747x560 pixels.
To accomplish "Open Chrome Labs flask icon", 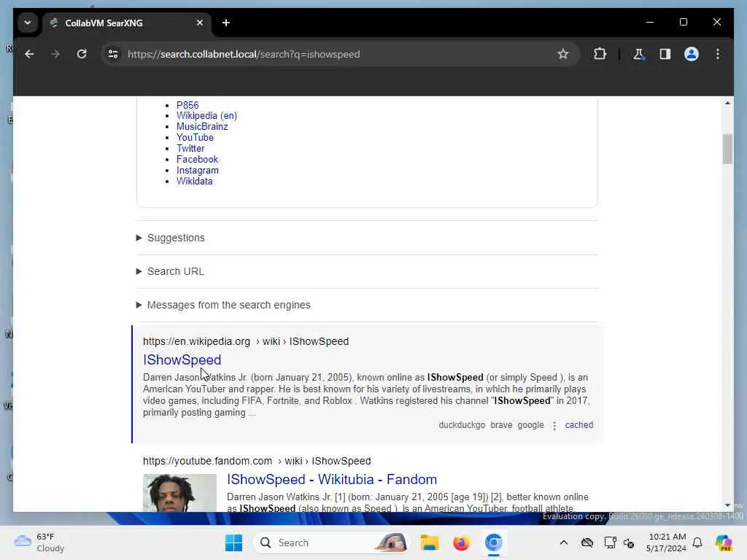I will pyautogui.click(x=638, y=54).
